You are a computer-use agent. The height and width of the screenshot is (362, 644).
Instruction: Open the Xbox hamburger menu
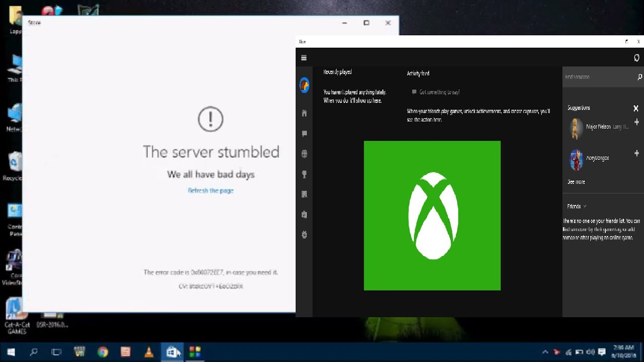pos(304,58)
